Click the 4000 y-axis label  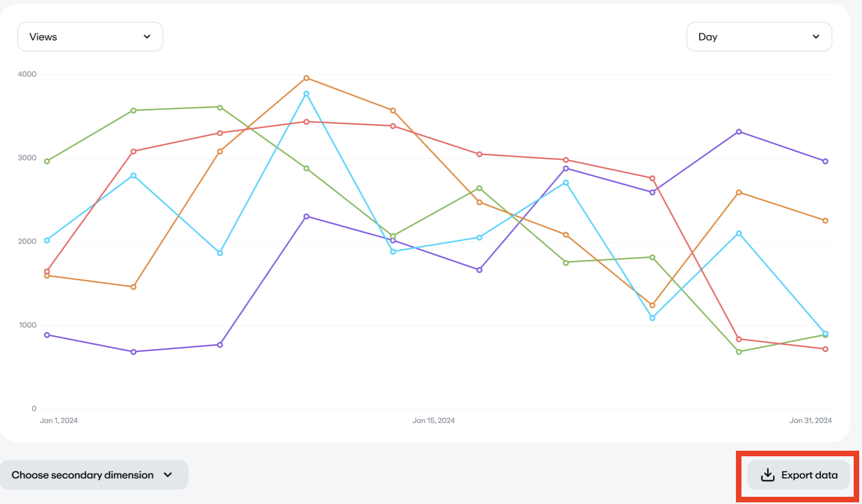[27, 74]
